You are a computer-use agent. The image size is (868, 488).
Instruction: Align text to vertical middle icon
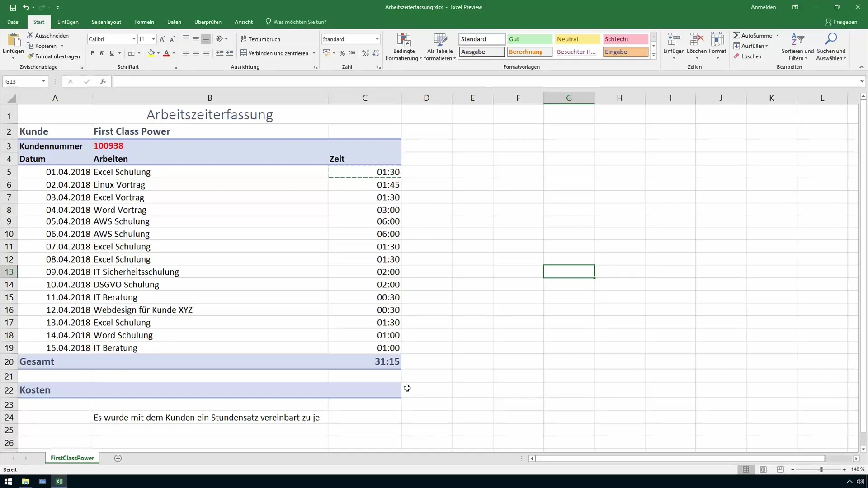pos(196,39)
